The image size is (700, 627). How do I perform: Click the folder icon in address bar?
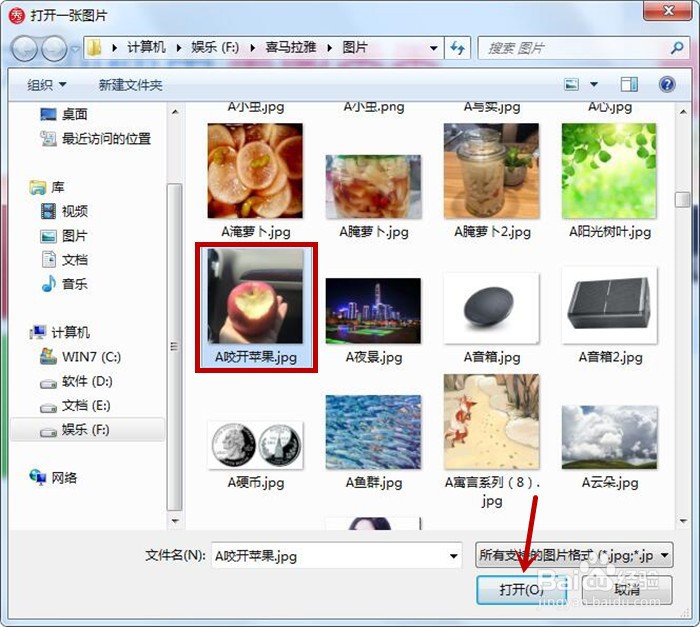point(94,47)
